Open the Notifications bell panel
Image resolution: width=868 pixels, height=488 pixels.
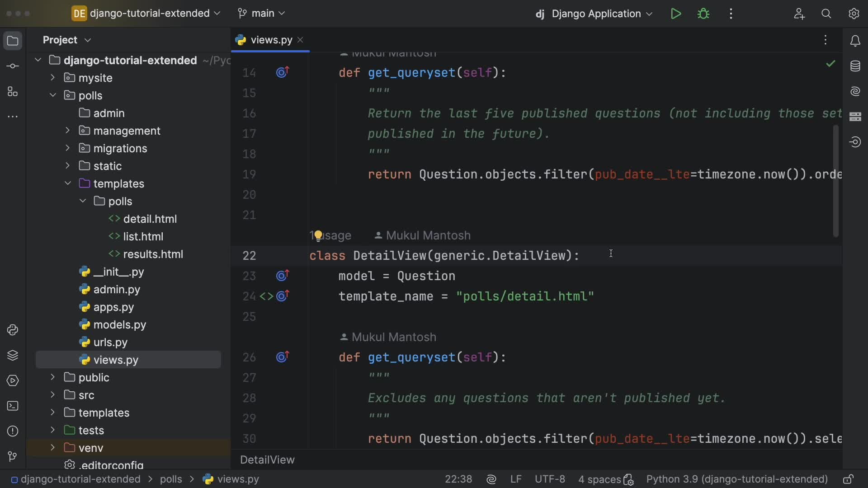[x=855, y=41]
